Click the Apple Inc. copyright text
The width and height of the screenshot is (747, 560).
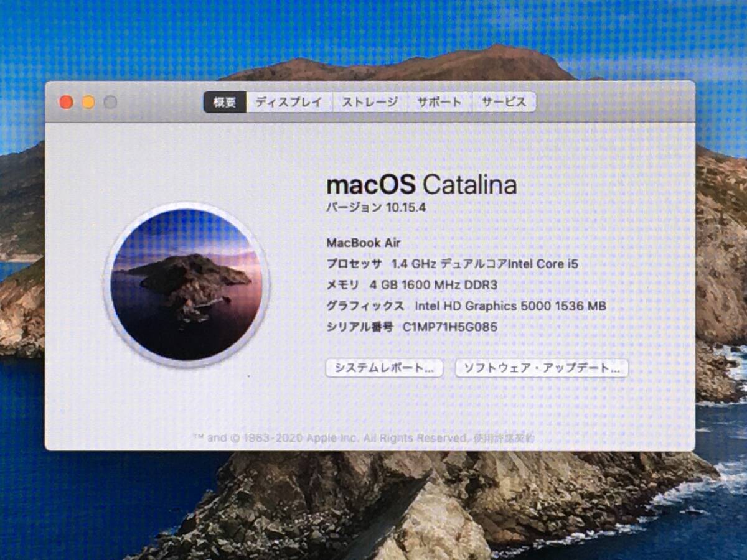(331, 438)
